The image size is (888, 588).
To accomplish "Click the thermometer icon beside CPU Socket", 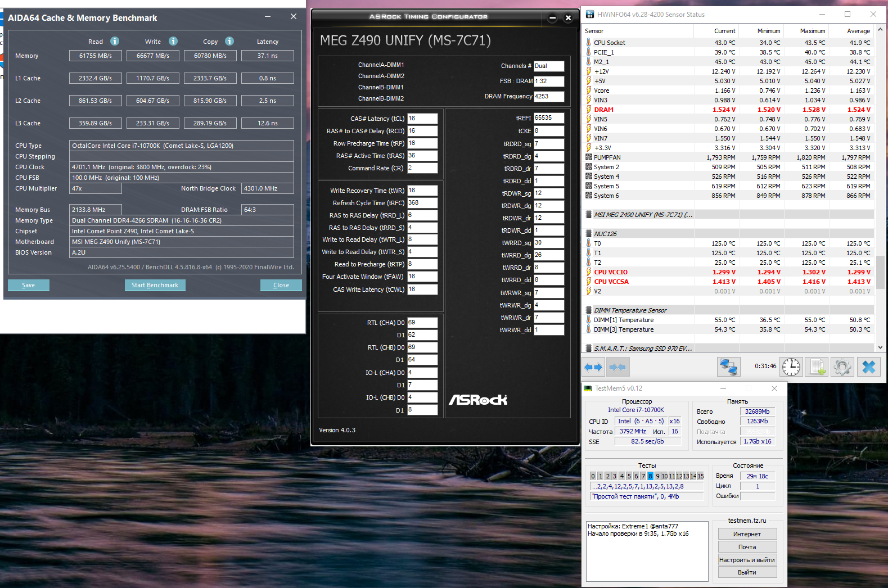I will click(x=589, y=42).
